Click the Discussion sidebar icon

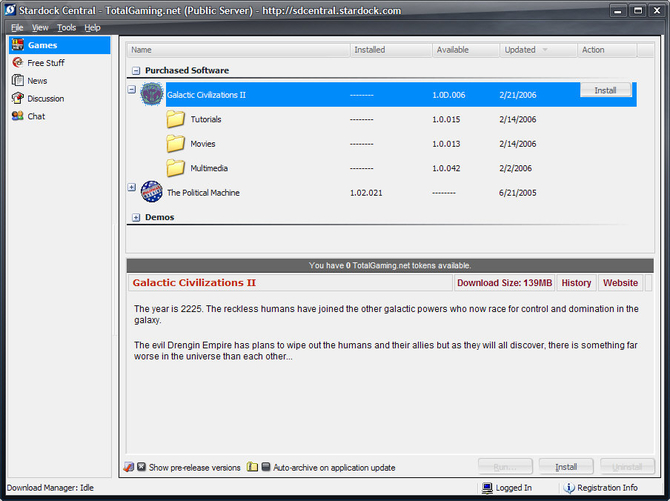(x=18, y=98)
